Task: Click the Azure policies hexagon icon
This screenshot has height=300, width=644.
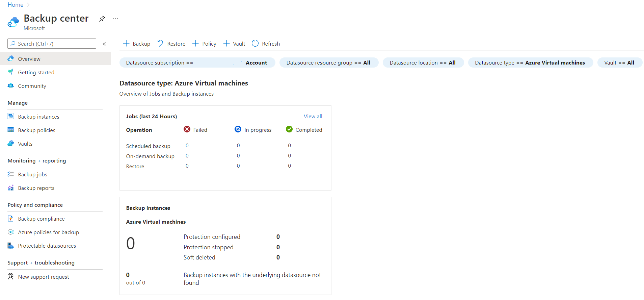Action: 11,232
